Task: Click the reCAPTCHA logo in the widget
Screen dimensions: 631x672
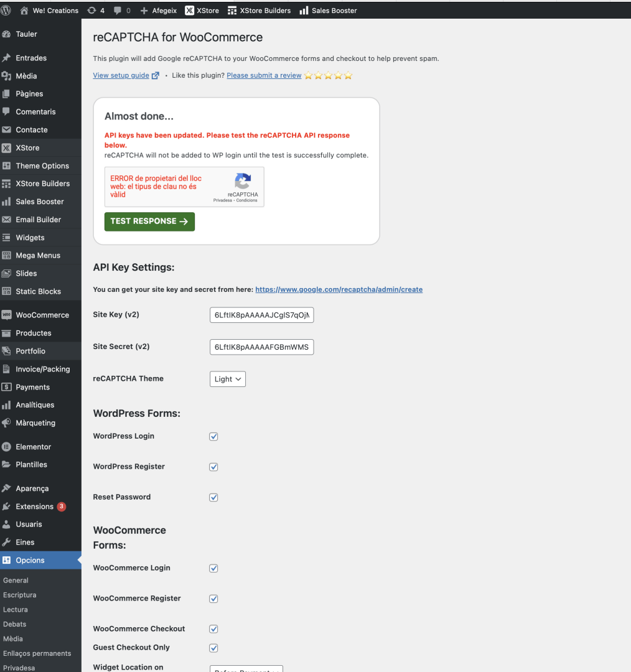Action: [x=243, y=181]
